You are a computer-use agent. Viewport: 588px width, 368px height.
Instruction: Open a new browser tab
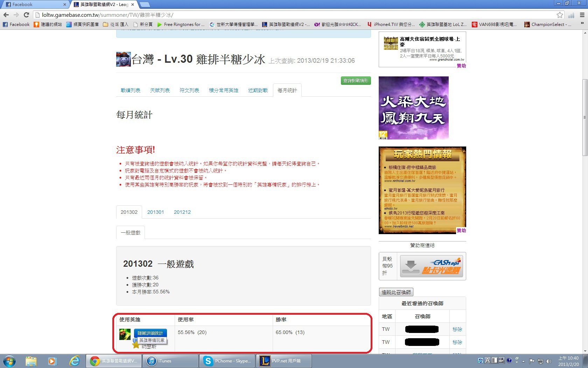pyautogui.click(x=145, y=5)
